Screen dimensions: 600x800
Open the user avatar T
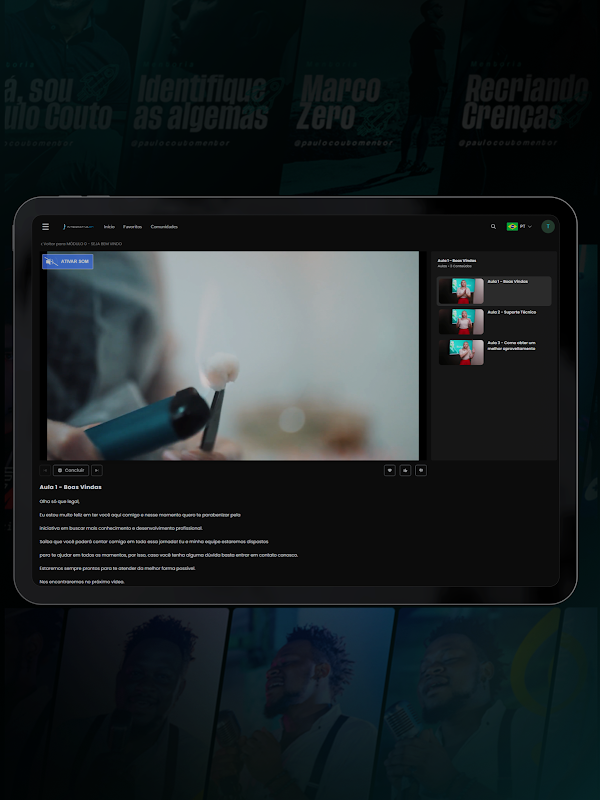[548, 227]
